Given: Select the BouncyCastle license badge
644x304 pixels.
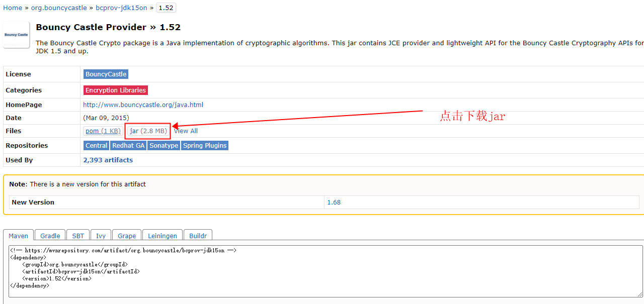Looking at the screenshot, I should [x=106, y=74].
